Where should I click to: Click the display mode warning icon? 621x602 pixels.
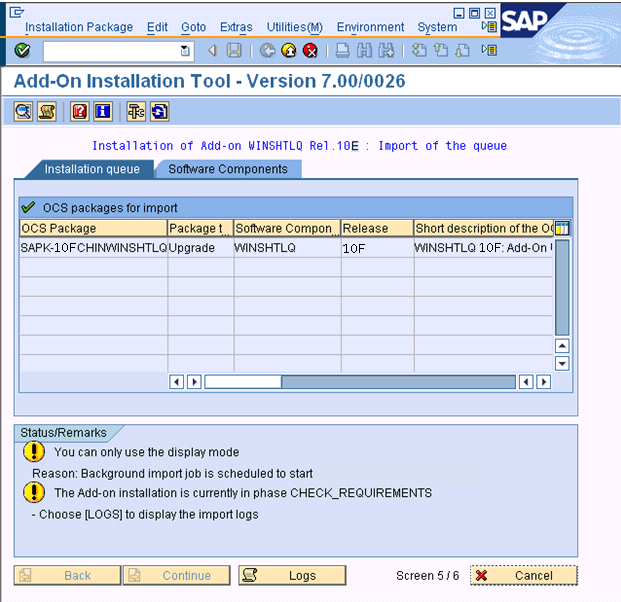click(34, 452)
